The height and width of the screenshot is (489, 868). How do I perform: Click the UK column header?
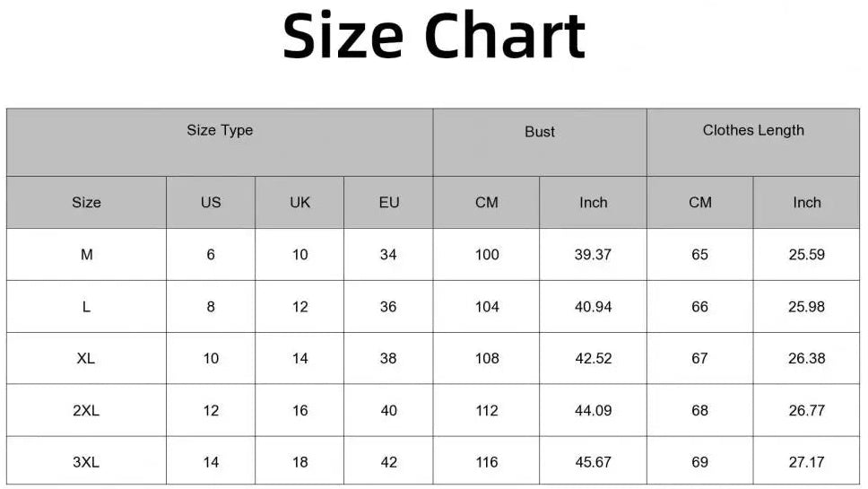click(x=299, y=203)
